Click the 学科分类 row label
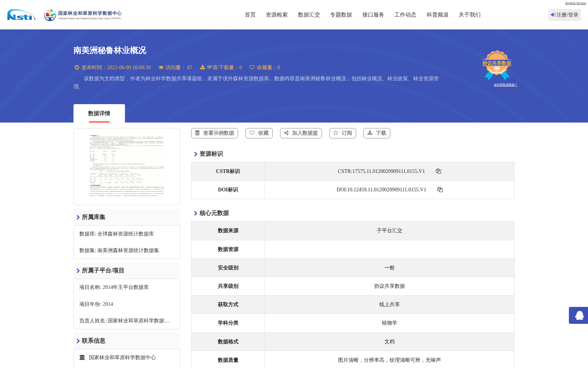Image resolution: width=588 pixels, height=368 pixels. point(228,323)
